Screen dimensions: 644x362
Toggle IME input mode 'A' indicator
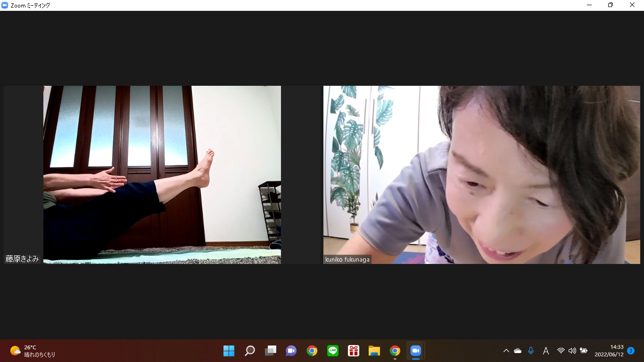click(546, 351)
